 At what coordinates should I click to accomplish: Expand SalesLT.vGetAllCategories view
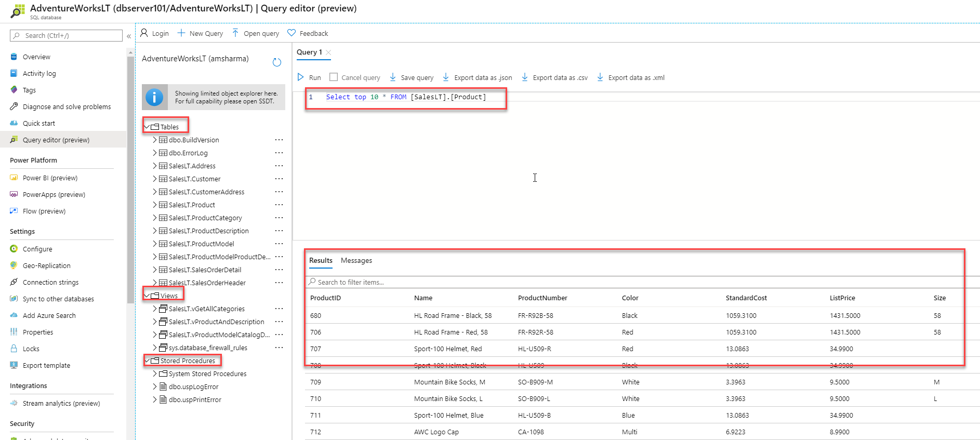point(155,309)
